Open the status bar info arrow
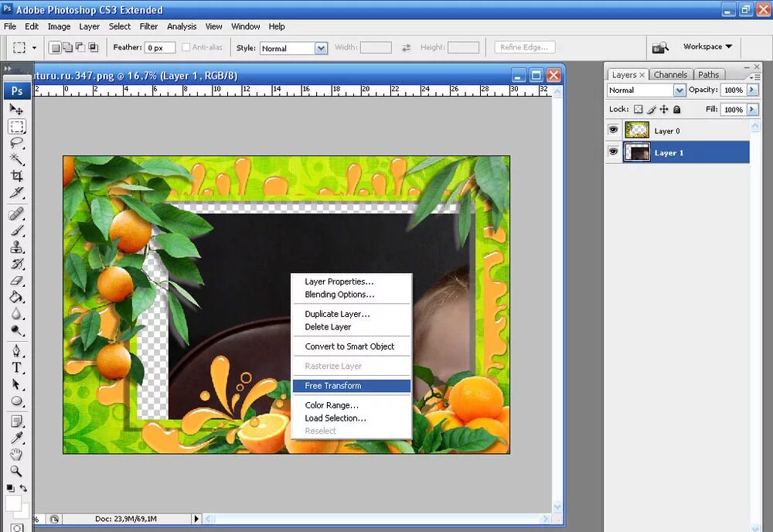This screenshot has height=532, width=773. tap(196, 519)
